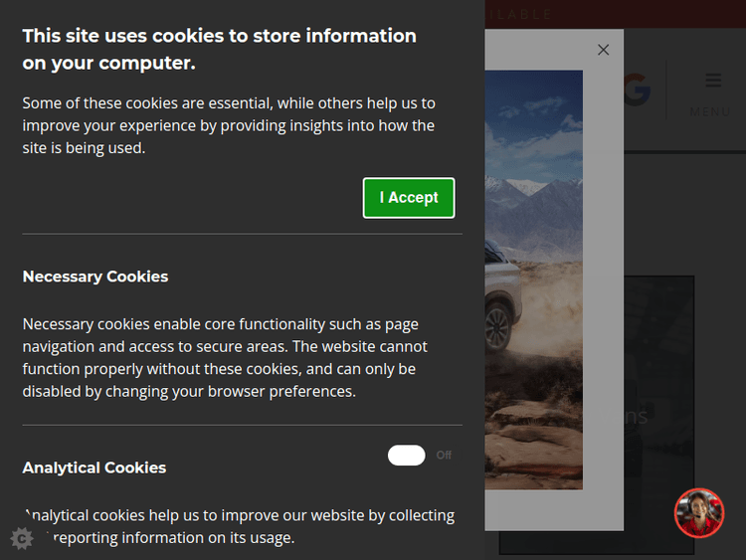Image resolution: width=746 pixels, height=560 pixels.
Task: Open the live chat avatar bubble
Action: coord(699,512)
